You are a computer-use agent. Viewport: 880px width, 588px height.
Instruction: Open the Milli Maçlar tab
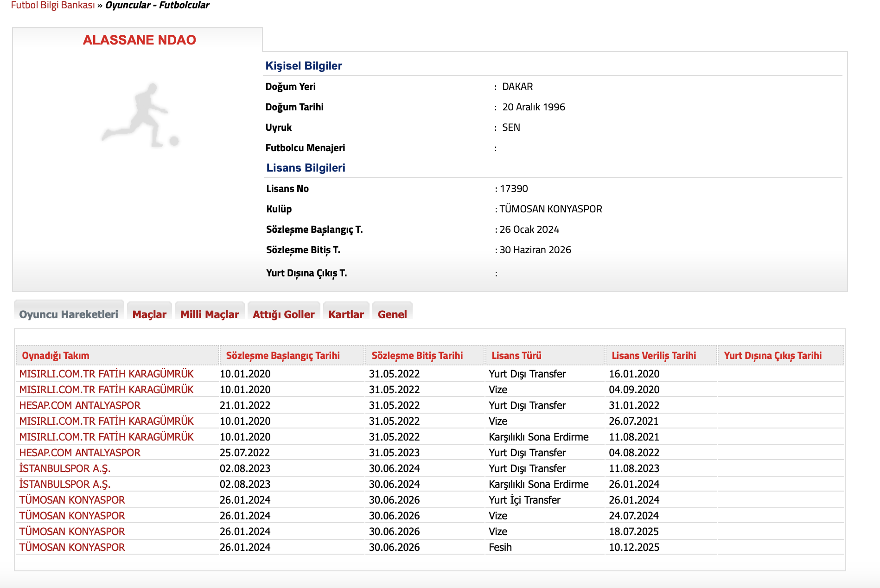click(x=210, y=314)
